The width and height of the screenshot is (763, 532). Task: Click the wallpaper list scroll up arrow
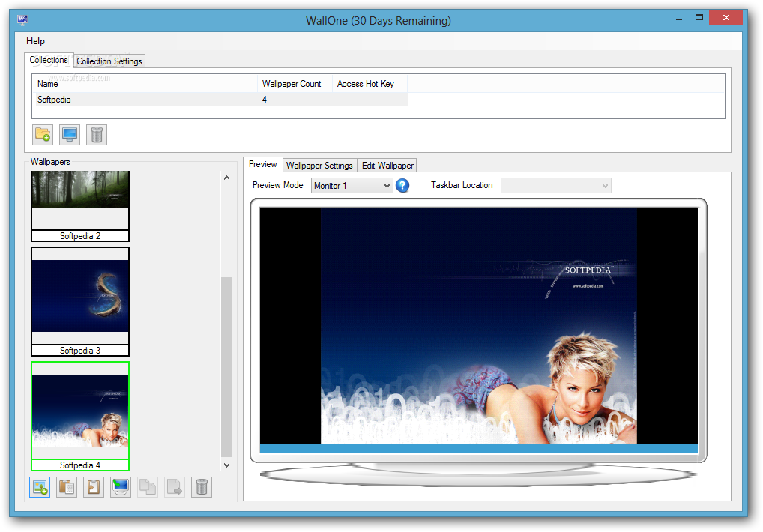[x=227, y=178]
